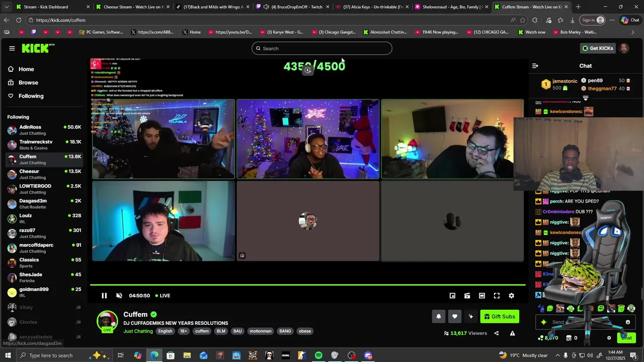This screenshot has height=362, width=644.
Task: Open AdinRoss channel in Following list
Action: 44,130
